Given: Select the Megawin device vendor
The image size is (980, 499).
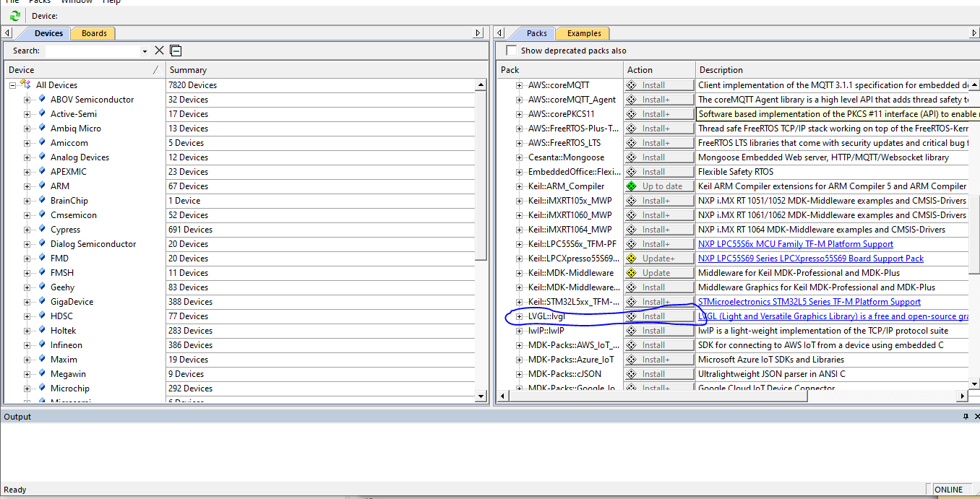Looking at the screenshot, I should tap(69, 374).
